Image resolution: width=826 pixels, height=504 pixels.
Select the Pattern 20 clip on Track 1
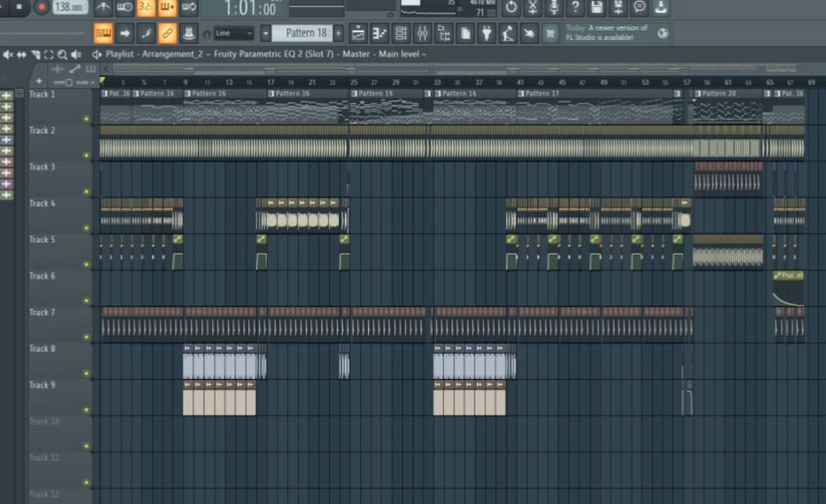727,106
